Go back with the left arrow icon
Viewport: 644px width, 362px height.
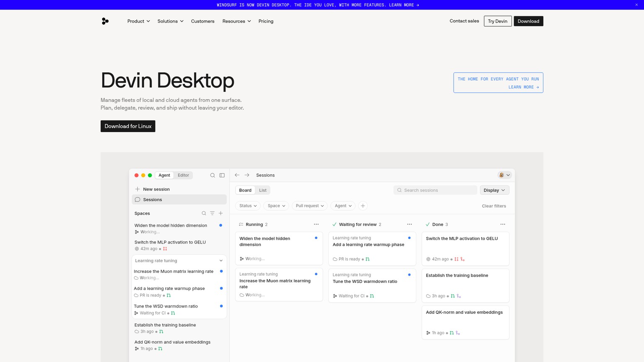pyautogui.click(x=237, y=175)
